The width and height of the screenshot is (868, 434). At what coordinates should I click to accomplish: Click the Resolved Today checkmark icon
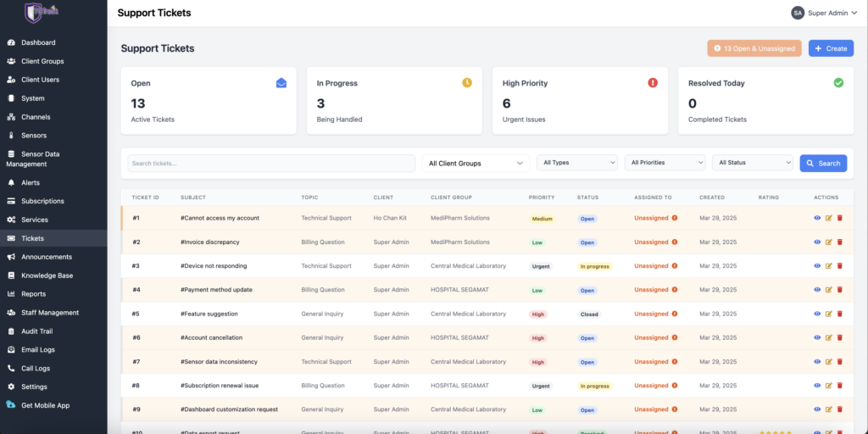click(838, 83)
